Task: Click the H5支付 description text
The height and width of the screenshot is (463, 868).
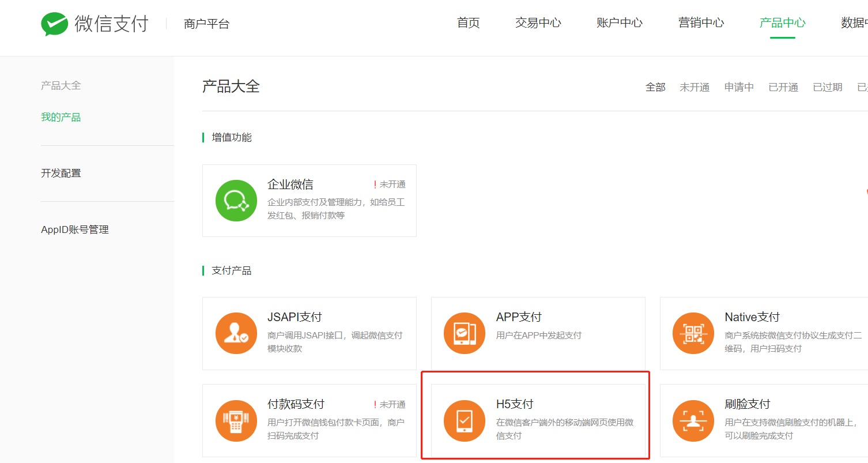Action: [565, 429]
